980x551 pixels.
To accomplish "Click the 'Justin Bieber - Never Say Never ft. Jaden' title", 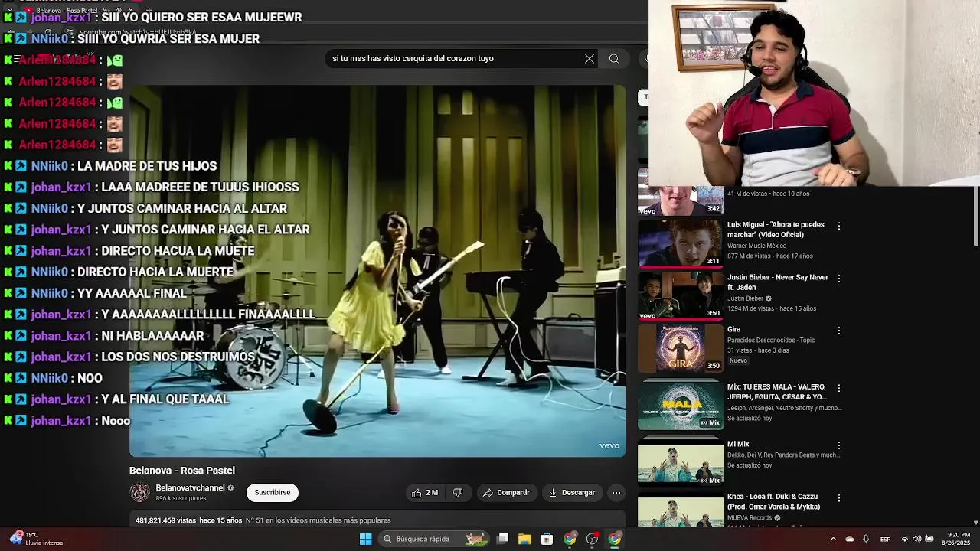I will (x=778, y=282).
